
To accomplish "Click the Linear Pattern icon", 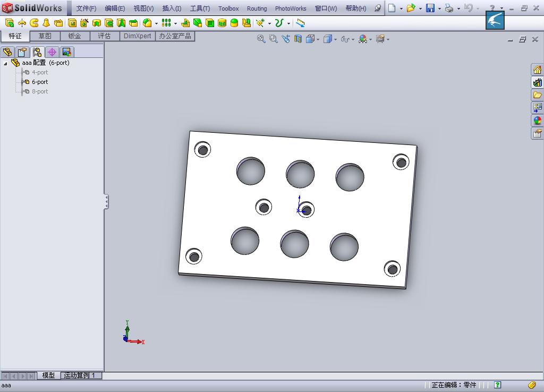I will pyautogui.click(x=166, y=23).
